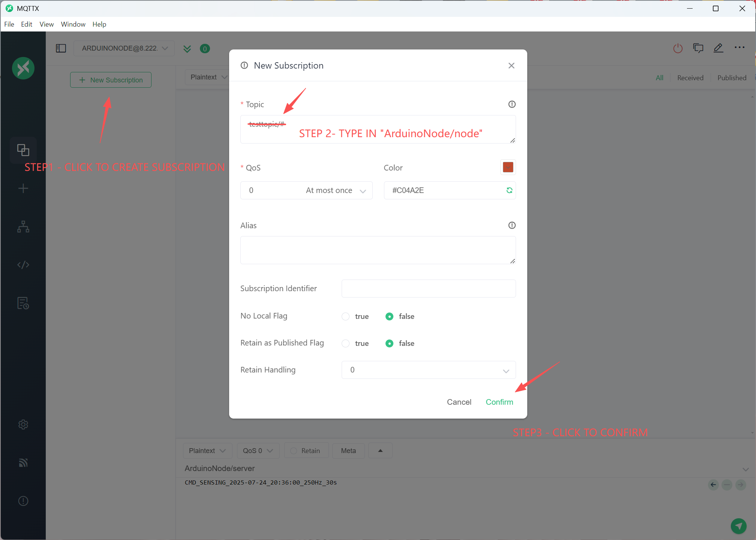Select false for No Local Flag
The image size is (756, 540).
click(x=390, y=317)
